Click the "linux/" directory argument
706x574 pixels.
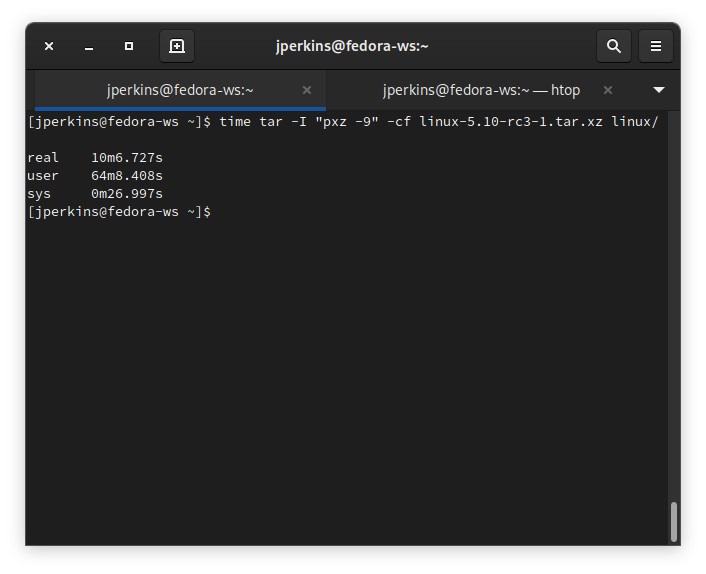click(x=634, y=122)
